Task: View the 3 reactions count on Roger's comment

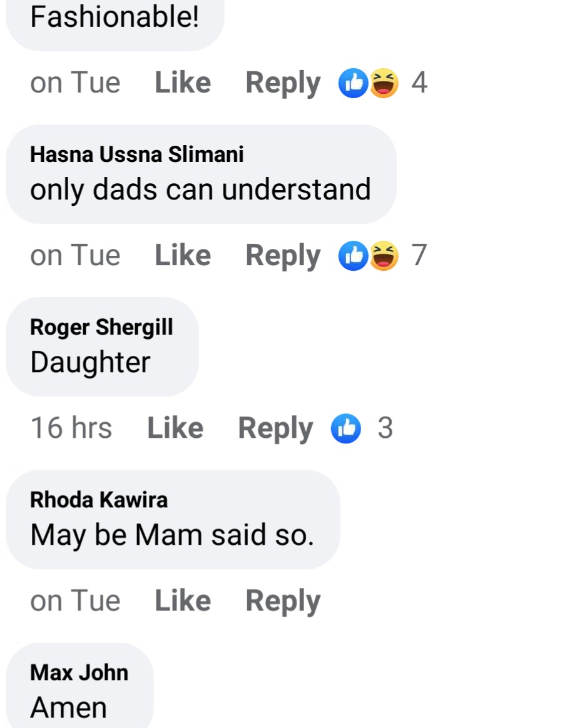Action: 386,428
